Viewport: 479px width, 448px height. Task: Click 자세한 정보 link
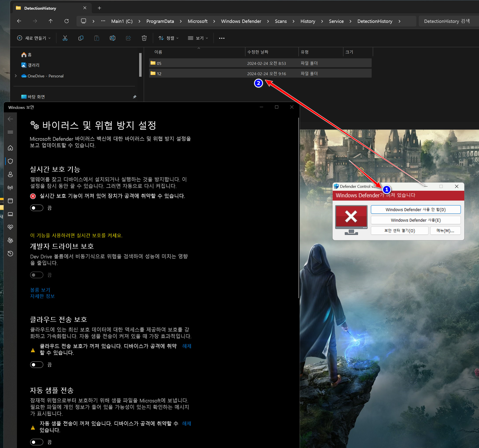42,296
